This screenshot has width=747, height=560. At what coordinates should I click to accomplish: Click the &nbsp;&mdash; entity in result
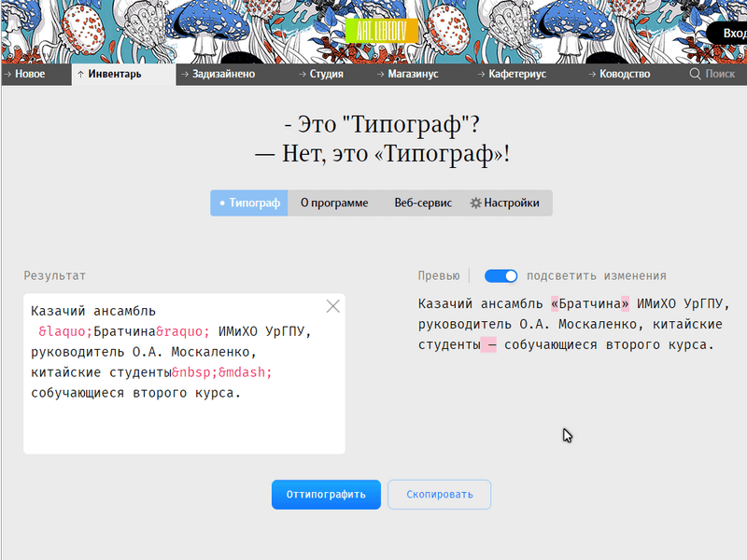pyautogui.click(x=222, y=372)
